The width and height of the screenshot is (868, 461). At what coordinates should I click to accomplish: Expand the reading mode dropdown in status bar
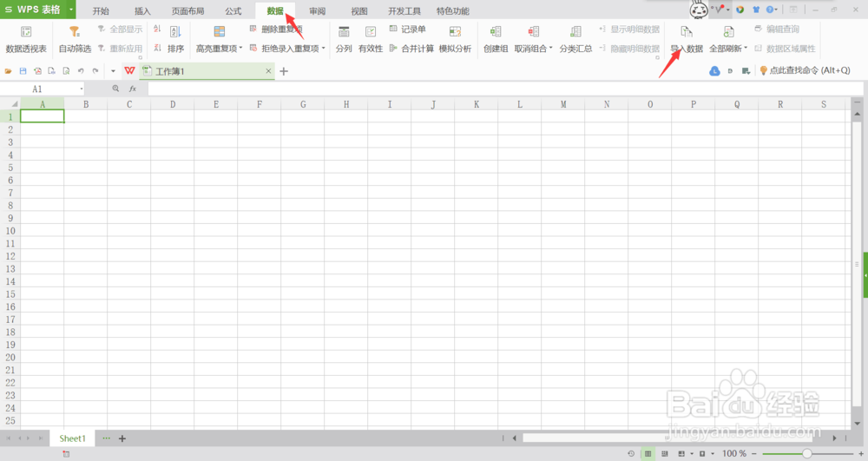692,453
